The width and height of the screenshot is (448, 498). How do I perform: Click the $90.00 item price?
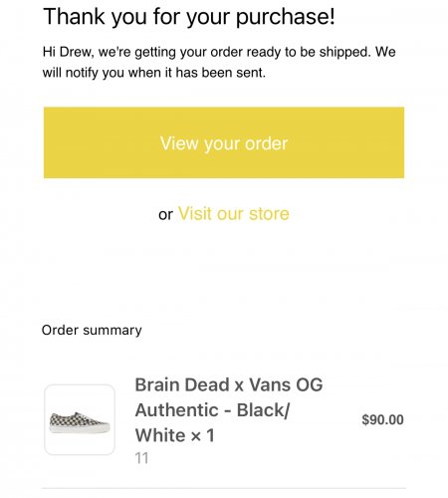click(x=382, y=419)
